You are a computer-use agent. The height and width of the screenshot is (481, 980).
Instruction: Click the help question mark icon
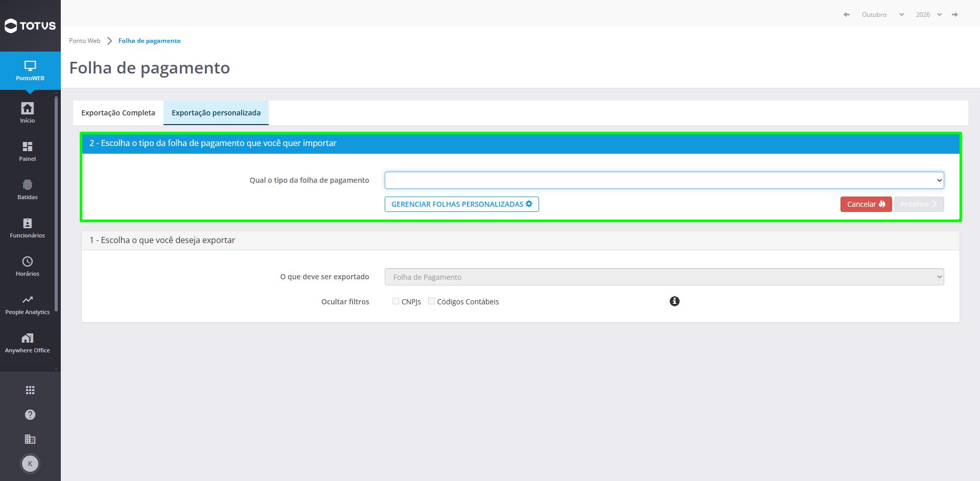(30, 415)
